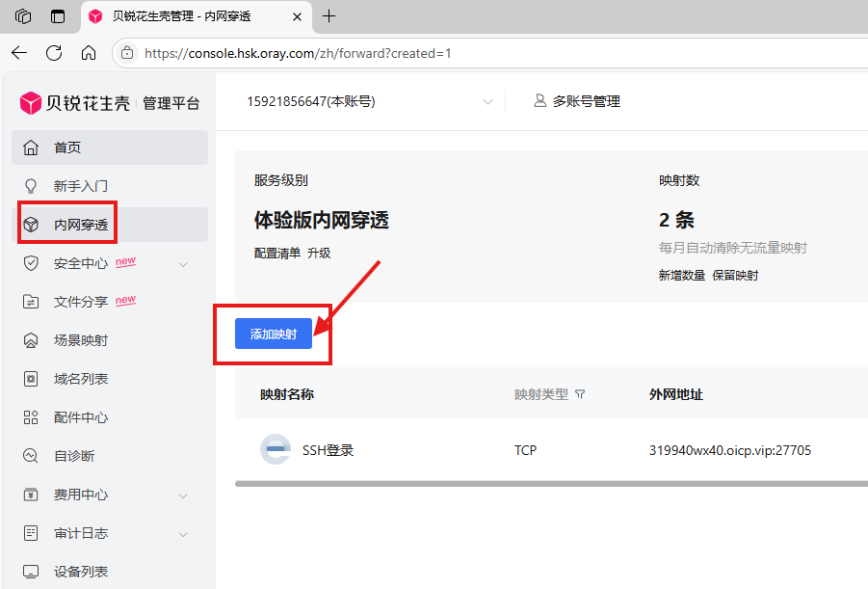Reload the page with refresh icon

pyautogui.click(x=54, y=53)
